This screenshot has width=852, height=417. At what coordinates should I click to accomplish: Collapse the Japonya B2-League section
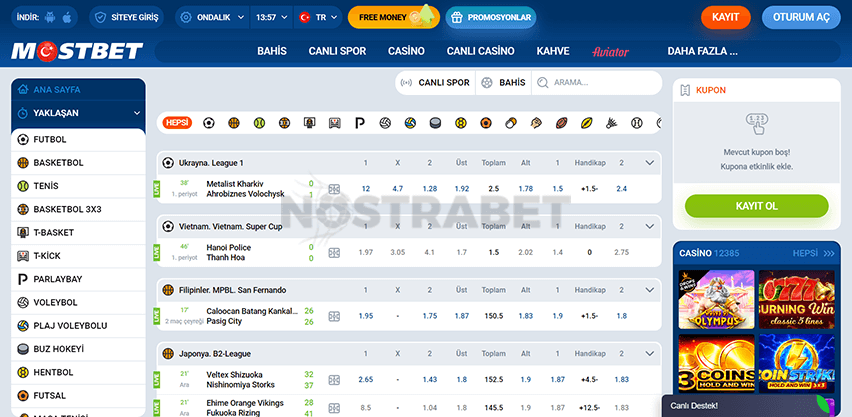(649, 353)
